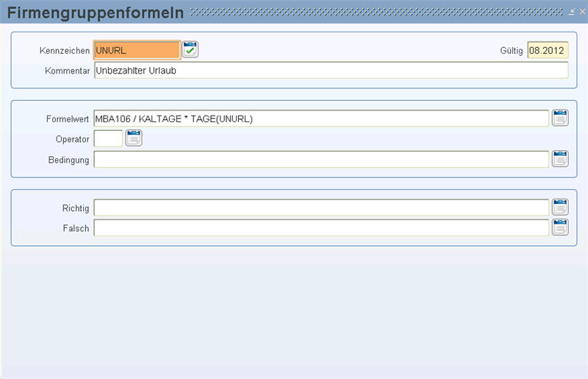Click the Kennzeichen label
The image size is (588, 379).
pos(65,51)
